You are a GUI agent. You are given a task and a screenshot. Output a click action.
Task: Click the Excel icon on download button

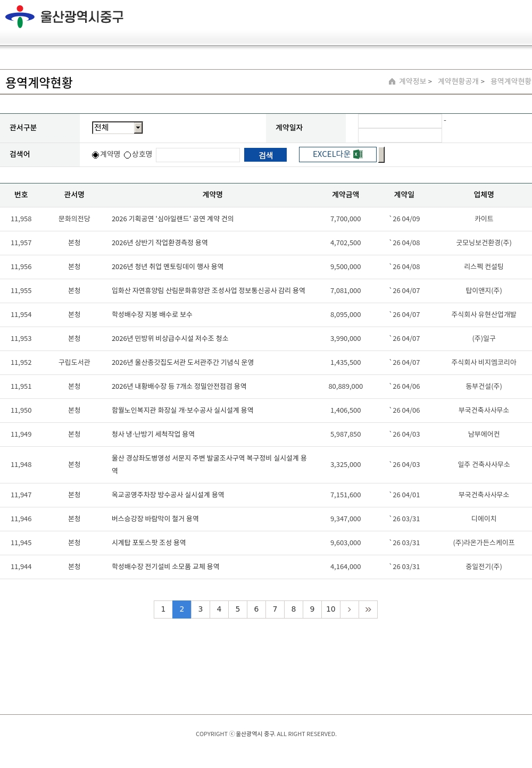click(x=358, y=154)
